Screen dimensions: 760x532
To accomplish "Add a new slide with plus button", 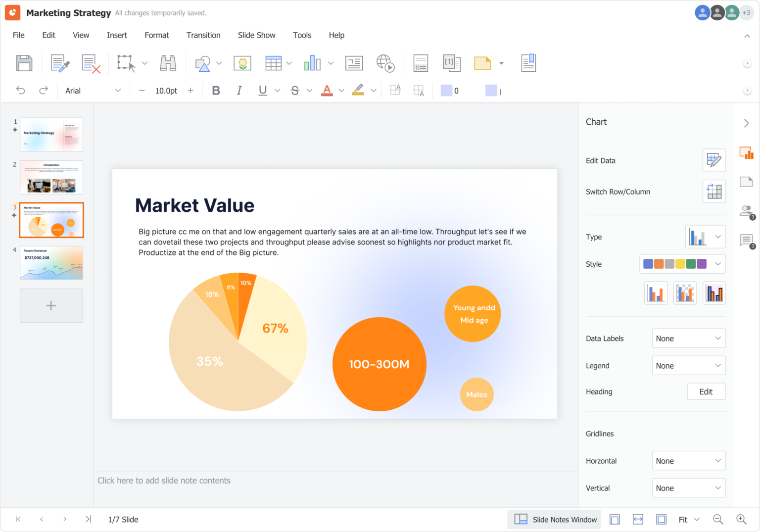I will (x=51, y=306).
